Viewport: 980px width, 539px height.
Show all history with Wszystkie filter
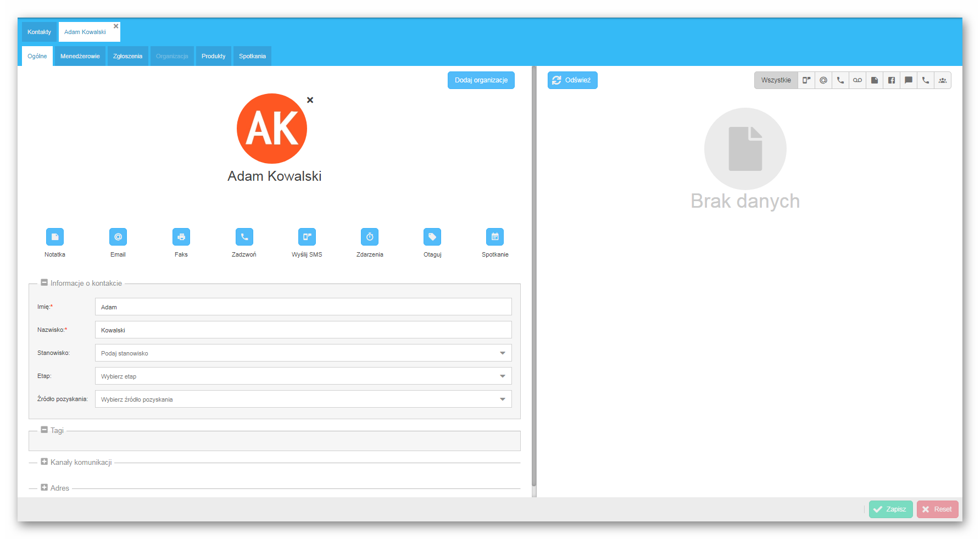[776, 80]
